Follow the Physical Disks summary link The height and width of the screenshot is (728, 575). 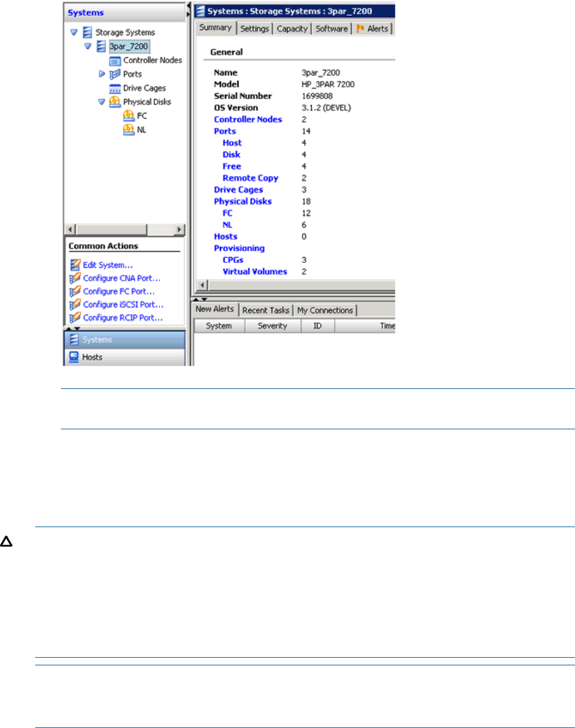tap(243, 201)
